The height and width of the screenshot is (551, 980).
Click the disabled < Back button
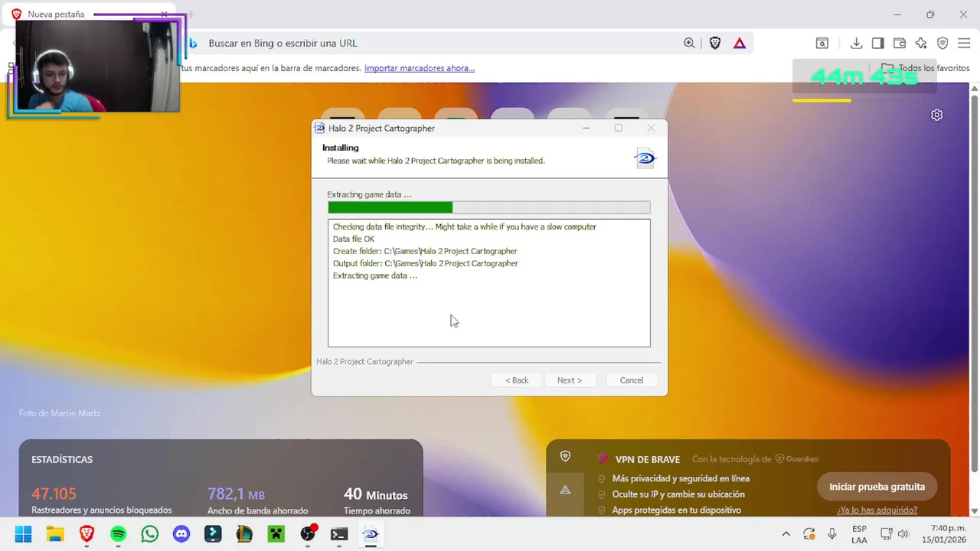pos(517,380)
